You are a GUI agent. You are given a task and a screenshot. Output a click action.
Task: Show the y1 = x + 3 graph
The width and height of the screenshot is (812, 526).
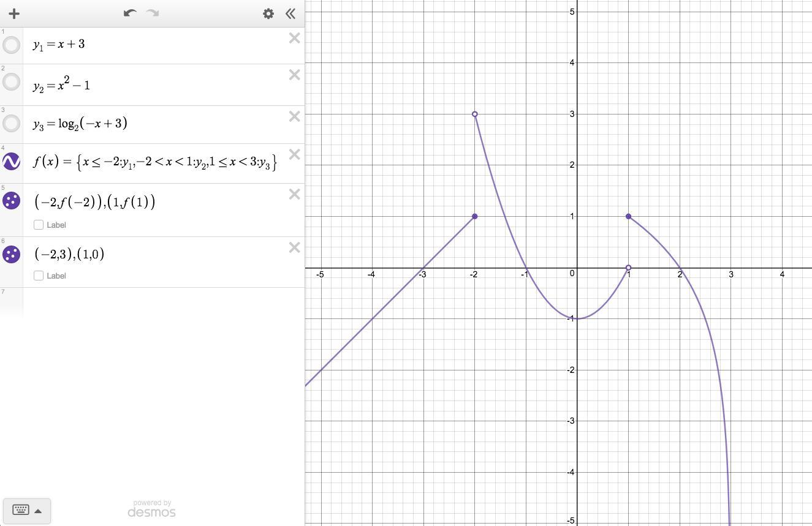tap(12, 45)
